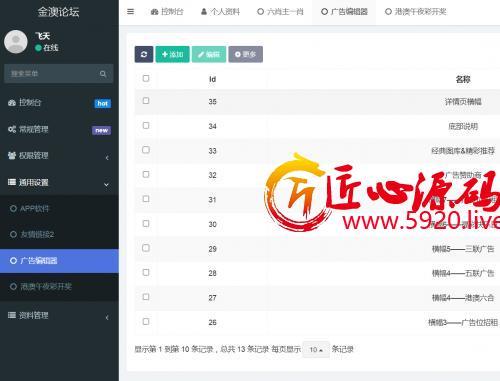Image resolution: width=500 pixels, height=381 pixels.
Task: Click the 编辑 edit button with pencil icon
Action: [x=209, y=54]
